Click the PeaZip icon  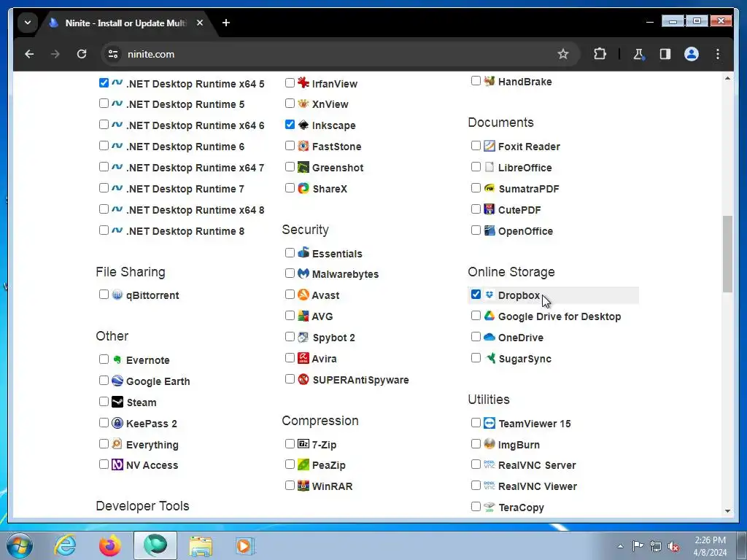tap(303, 464)
